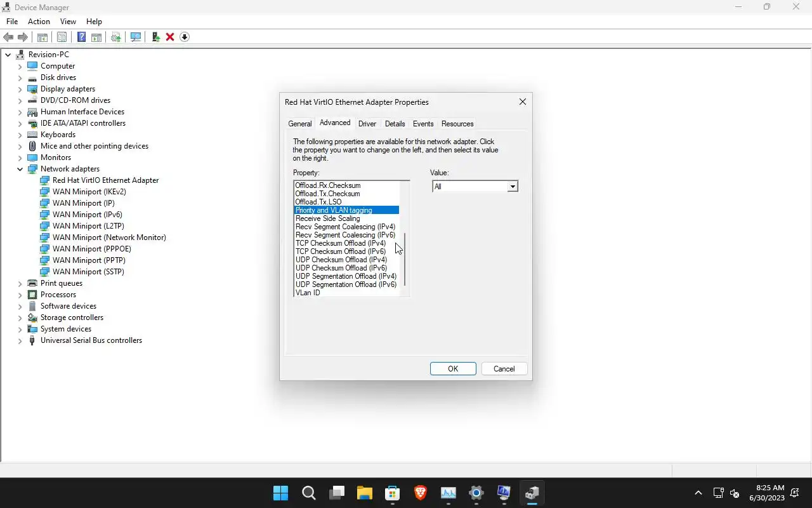Image resolution: width=812 pixels, height=508 pixels.
Task: Open the taskbar clock showing 8:25 AM
Action: tap(767, 493)
